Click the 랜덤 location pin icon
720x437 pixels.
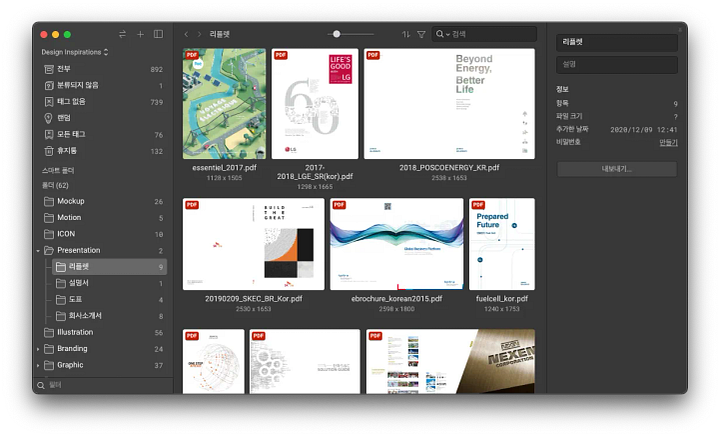48,118
